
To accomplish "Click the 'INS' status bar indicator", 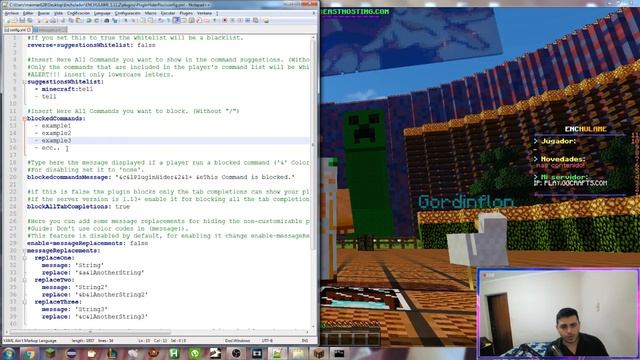I will [304, 340].
